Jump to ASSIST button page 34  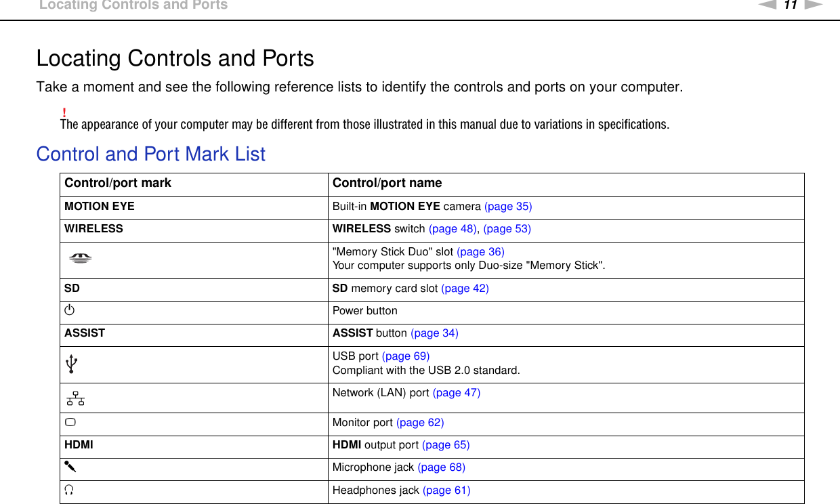[x=434, y=333]
